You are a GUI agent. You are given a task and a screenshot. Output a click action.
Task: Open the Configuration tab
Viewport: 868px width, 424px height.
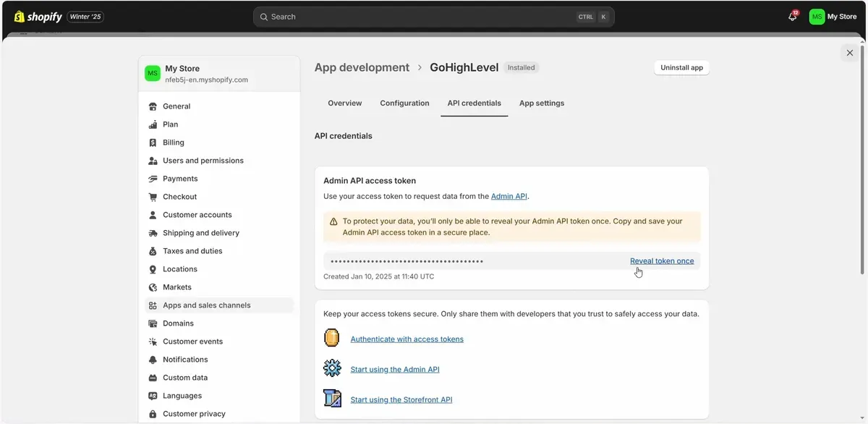tap(405, 103)
